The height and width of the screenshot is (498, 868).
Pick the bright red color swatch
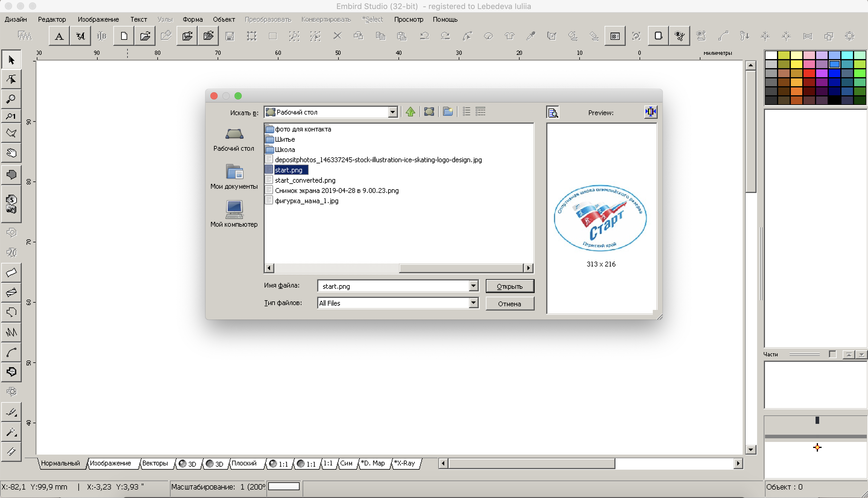(x=809, y=73)
